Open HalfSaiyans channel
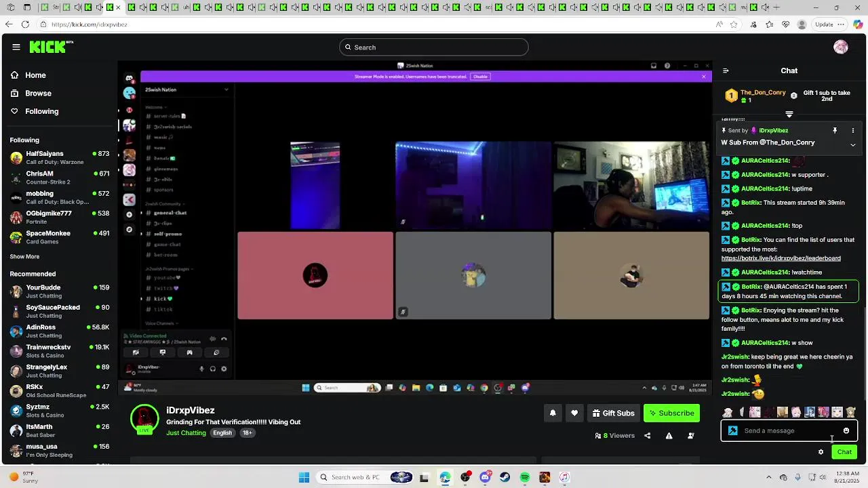Screen dimensions: 868x488 (x=60, y=158)
